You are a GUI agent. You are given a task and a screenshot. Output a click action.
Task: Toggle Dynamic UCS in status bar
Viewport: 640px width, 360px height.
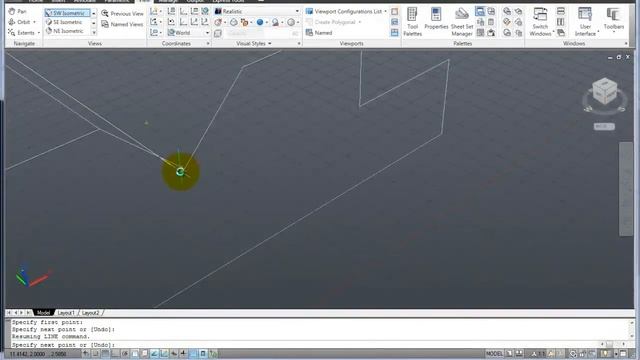(x=164, y=353)
